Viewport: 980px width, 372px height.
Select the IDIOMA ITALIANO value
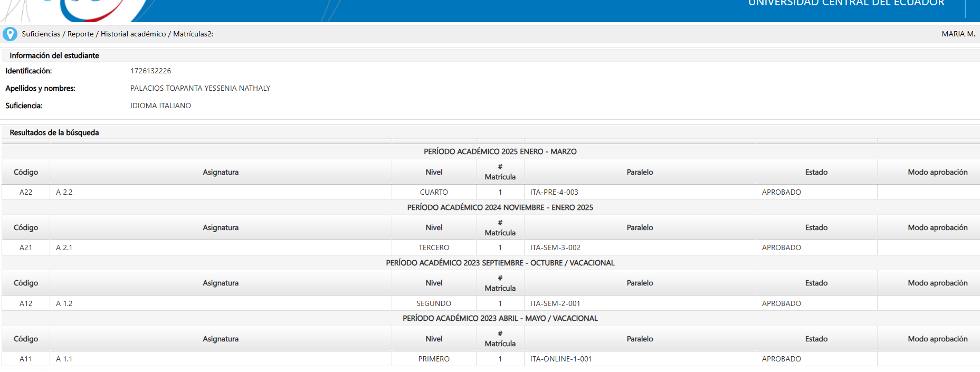click(161, 106)
